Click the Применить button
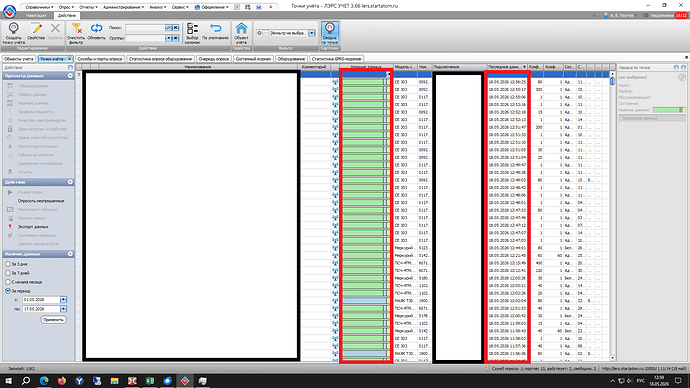This screenshot has width=690, height=388. (53, 320)
